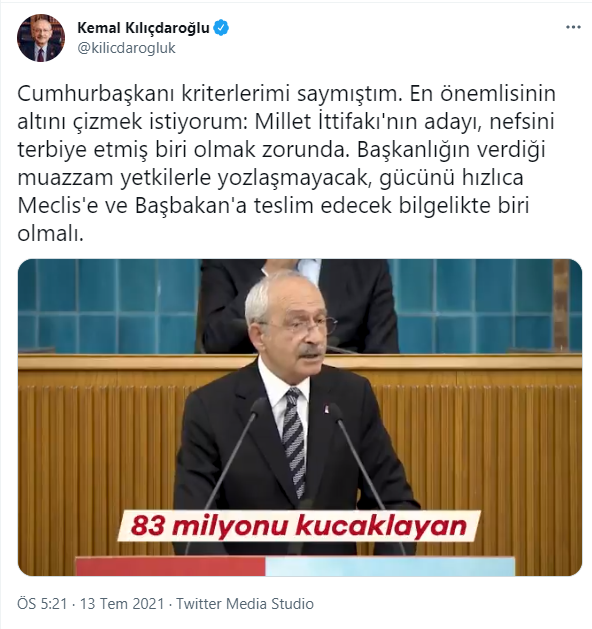This screenshot has width=592, height=629.
Task: Click the party pin on the speaker's lapel
Action: pos(326,410)
